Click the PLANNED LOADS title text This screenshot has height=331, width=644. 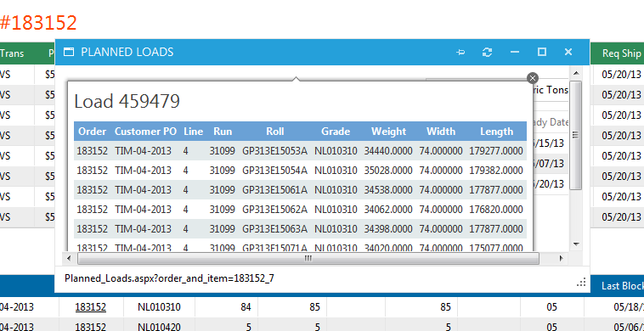(127, 52)
